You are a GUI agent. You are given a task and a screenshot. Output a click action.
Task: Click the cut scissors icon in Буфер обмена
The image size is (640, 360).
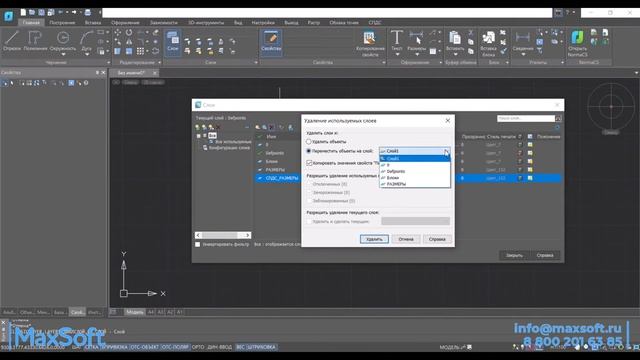(x=471, y=32)
